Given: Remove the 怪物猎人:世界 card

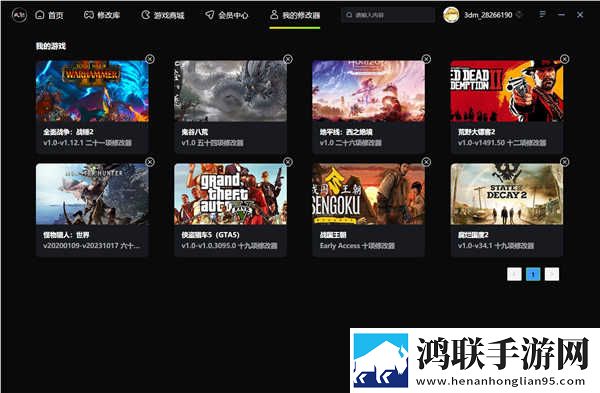Looking at the screenshot, I should pyautogui.click(x=150, y=162).
